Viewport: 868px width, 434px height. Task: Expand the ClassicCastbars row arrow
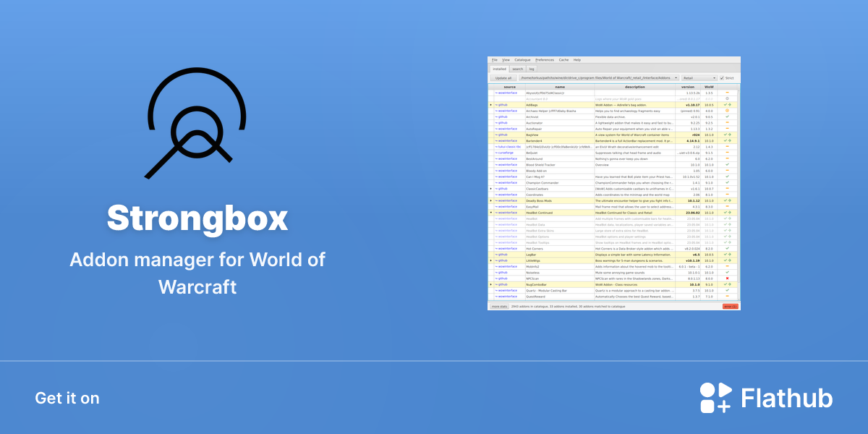490,189
